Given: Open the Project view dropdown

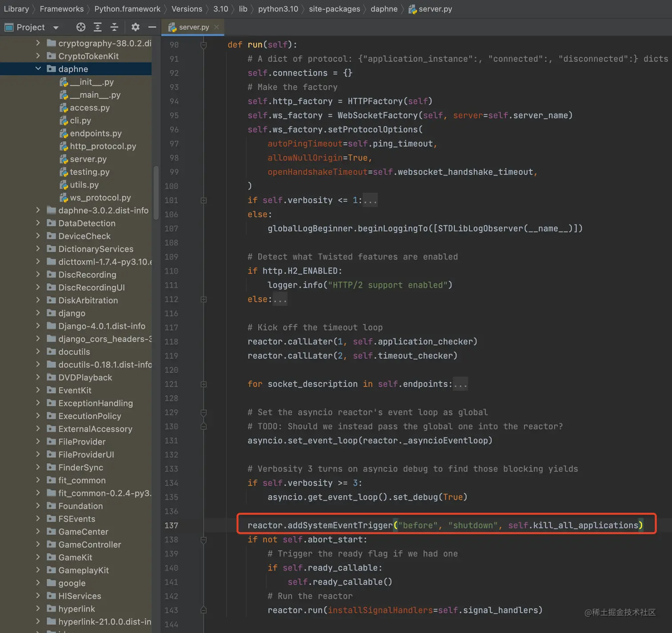Looking at the screenshot, I should click(x=56, y=28).
